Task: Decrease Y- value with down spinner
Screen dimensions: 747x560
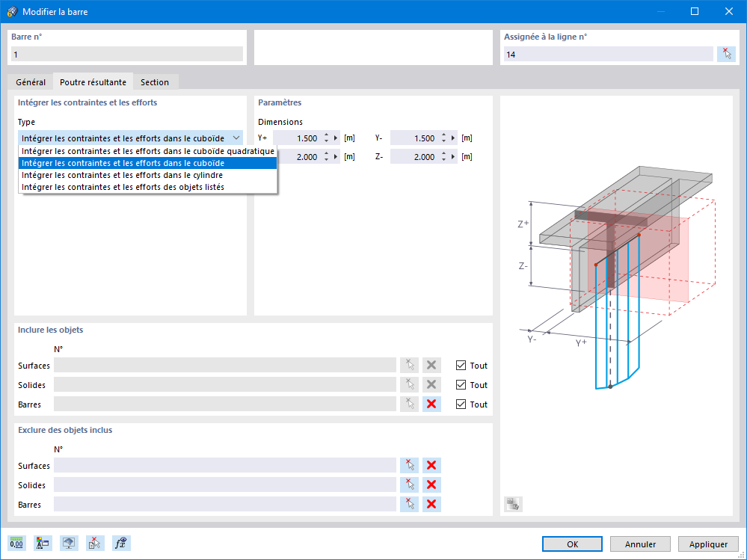Action: (x=443, y=141)
